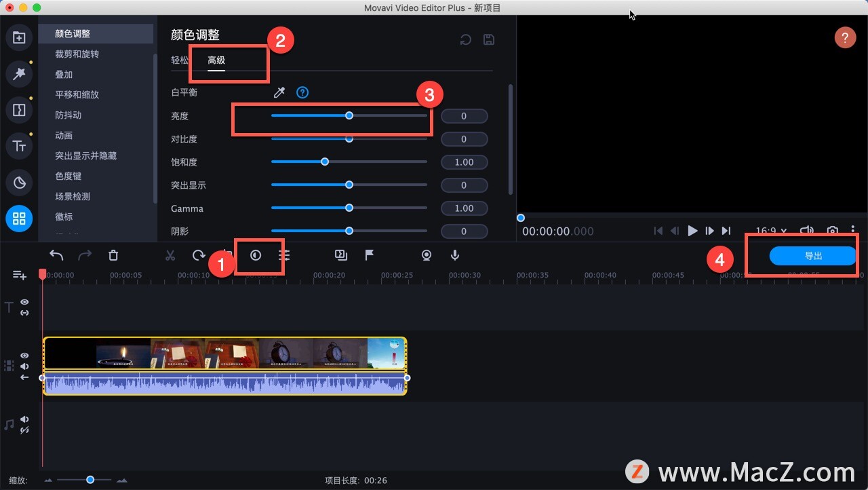Click the undo arrow in timeline toolbar
The width and height of the screenshot is (868, 490).
[x=56, y=255]
